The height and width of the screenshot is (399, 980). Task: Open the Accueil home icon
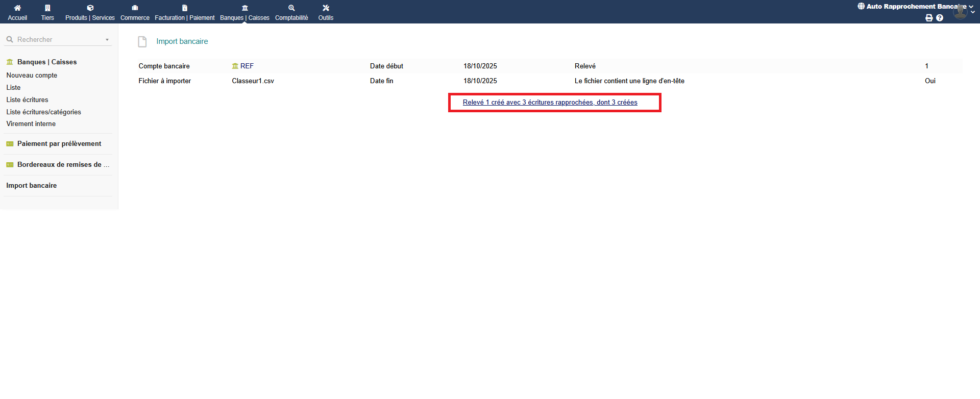coord(17,8)
